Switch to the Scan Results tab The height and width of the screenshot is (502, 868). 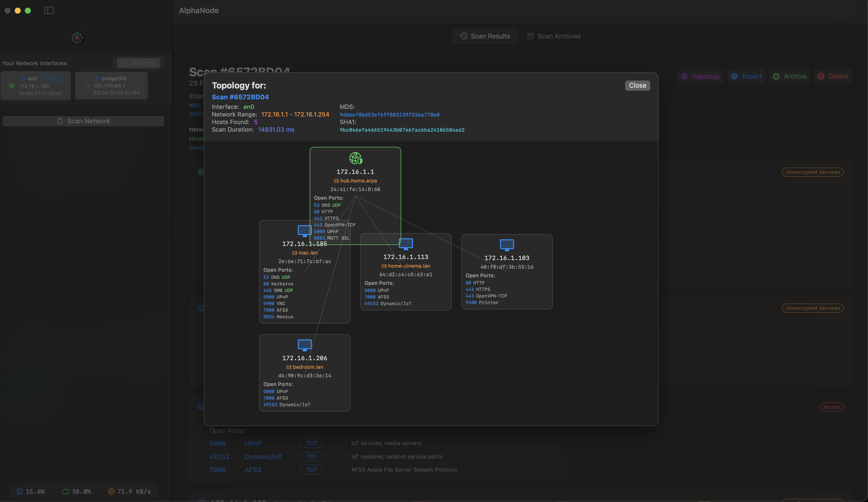coord(485,36)
